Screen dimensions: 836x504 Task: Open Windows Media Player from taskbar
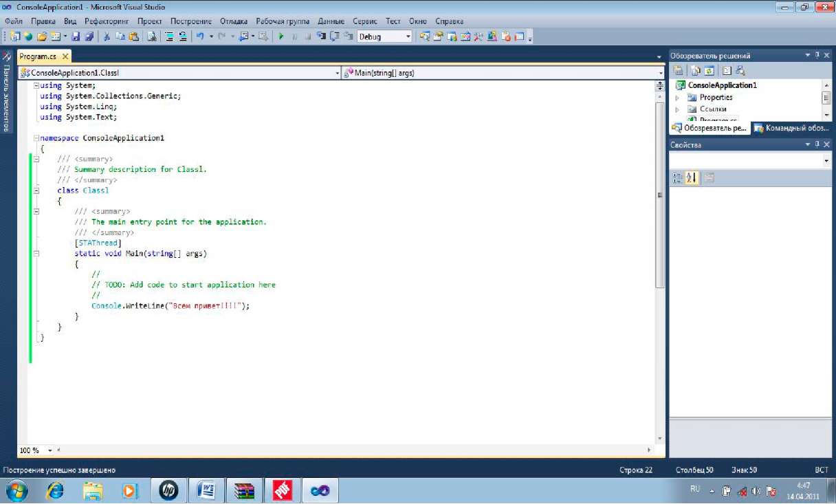130,490
